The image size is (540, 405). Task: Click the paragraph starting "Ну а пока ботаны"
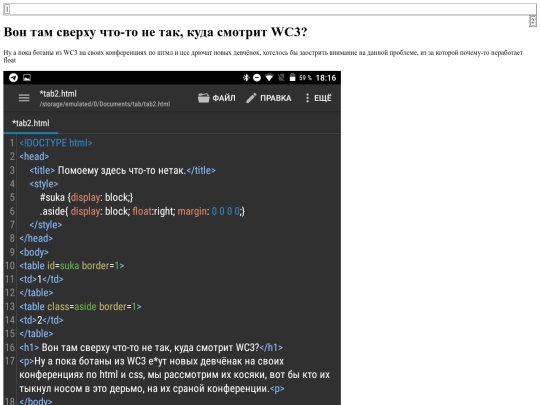(263, 56)
